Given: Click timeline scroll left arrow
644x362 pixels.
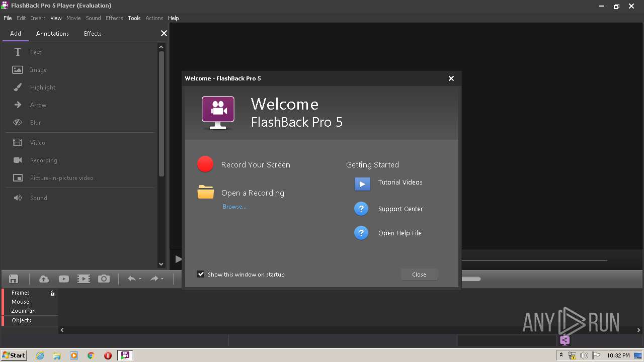Looking at the screenshot, I should 62,330.
